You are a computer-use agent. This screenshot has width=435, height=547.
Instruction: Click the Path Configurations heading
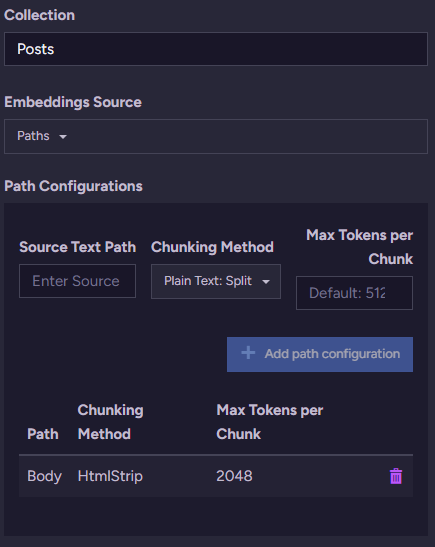[73, 186]
